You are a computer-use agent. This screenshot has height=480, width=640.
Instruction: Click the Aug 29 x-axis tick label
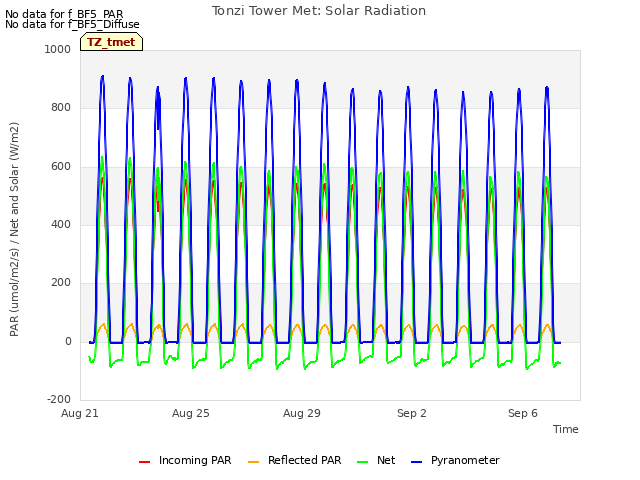pos(302,413)
